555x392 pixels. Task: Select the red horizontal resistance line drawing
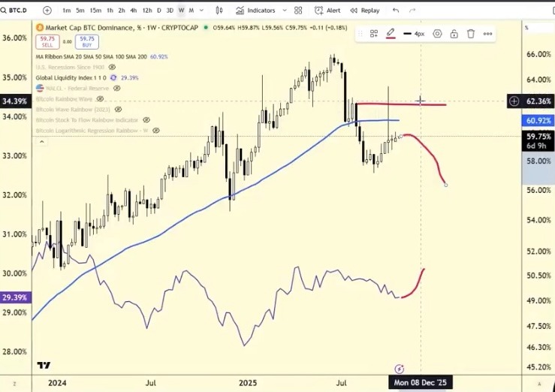[401, 104]
